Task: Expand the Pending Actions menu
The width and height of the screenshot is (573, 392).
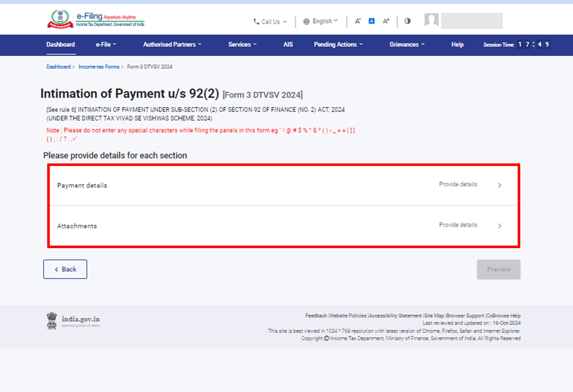Action: click(338, 45)
